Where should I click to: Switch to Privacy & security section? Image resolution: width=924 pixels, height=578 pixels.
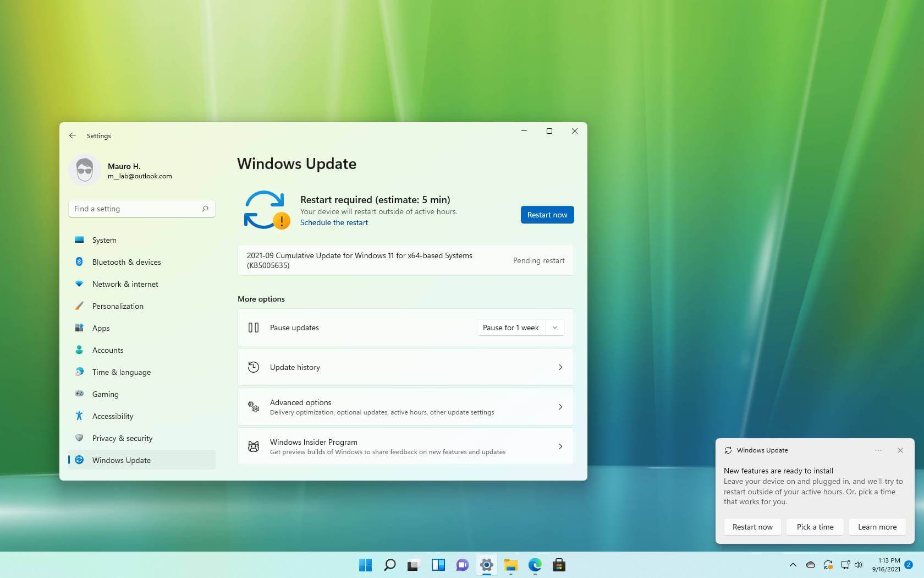(122, 438)
